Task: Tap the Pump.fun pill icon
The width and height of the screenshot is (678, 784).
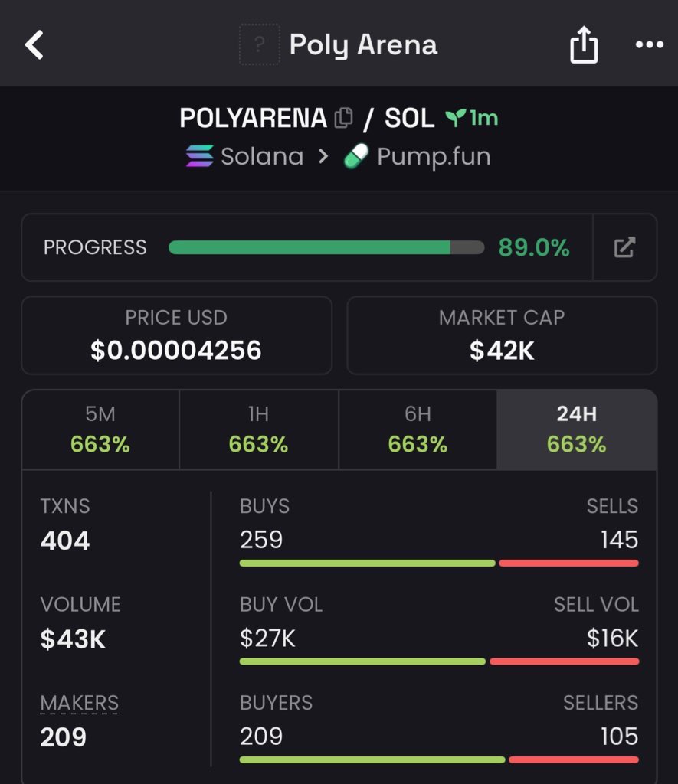Action: click(x=356, y=157)
